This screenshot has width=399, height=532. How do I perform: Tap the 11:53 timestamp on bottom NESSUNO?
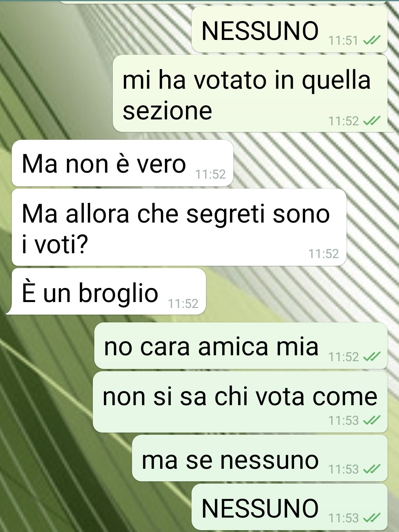tap(344, 518)
